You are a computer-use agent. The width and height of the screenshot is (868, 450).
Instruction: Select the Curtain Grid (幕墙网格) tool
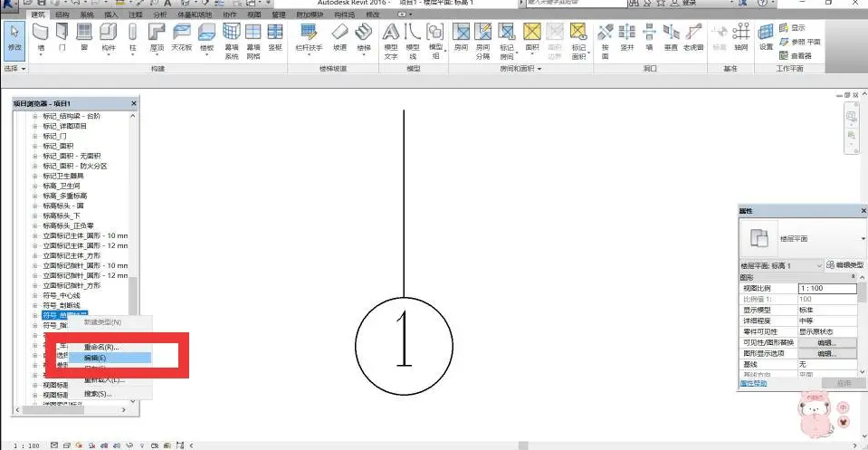(253, 42)
